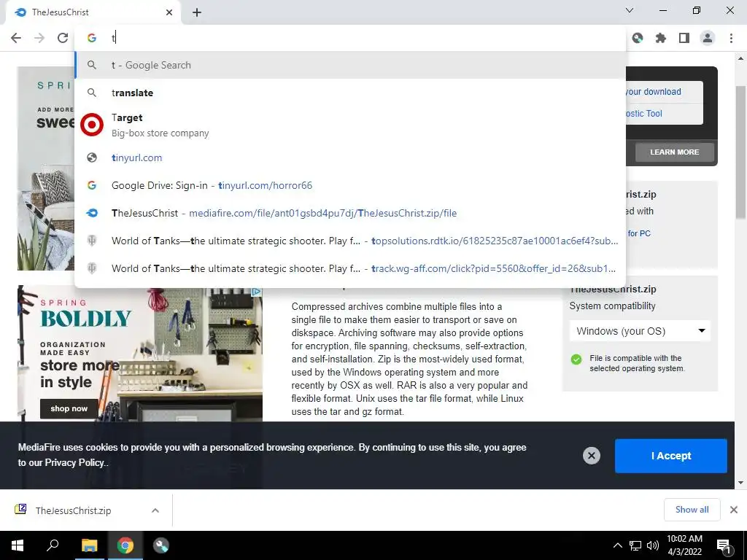747x560 pixels.
Task: Expand TheJesusChrist.zip download options chevron
Action: tap(155, 510)
